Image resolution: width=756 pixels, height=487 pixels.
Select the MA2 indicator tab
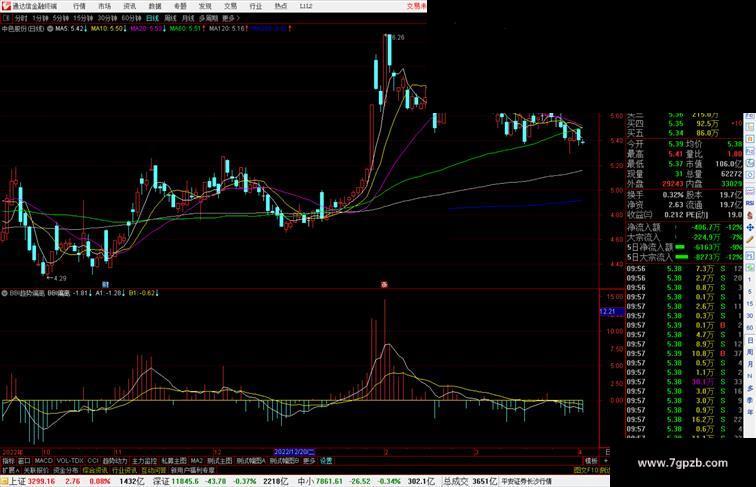click(196, 461)
